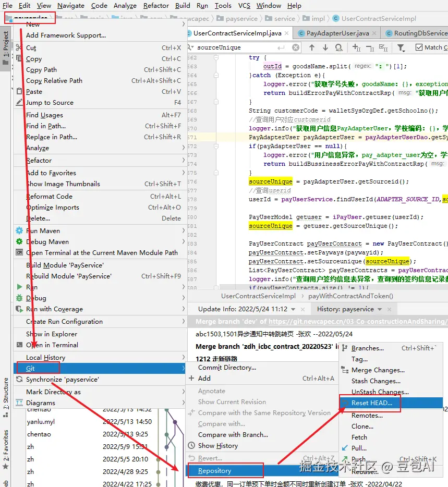Toggle the Match Case checkbox
The image size is (448, 487).
(x=419, y=47)
